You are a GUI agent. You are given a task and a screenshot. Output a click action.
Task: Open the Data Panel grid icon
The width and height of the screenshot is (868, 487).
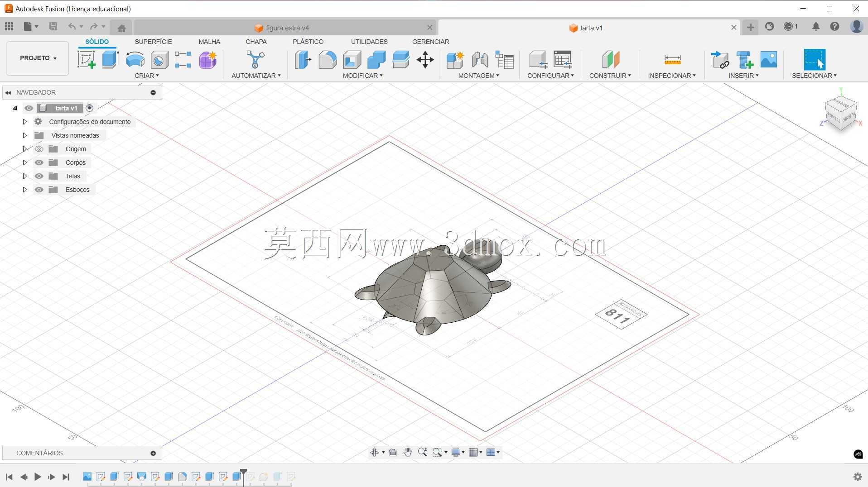coord(9,26)
